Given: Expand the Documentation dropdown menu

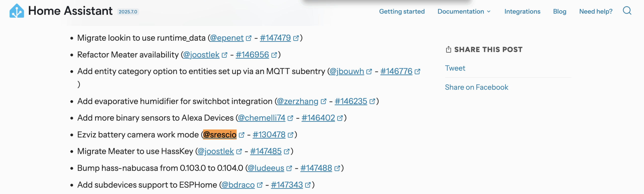Looking at the screenshot, I should tap(464, 12).
